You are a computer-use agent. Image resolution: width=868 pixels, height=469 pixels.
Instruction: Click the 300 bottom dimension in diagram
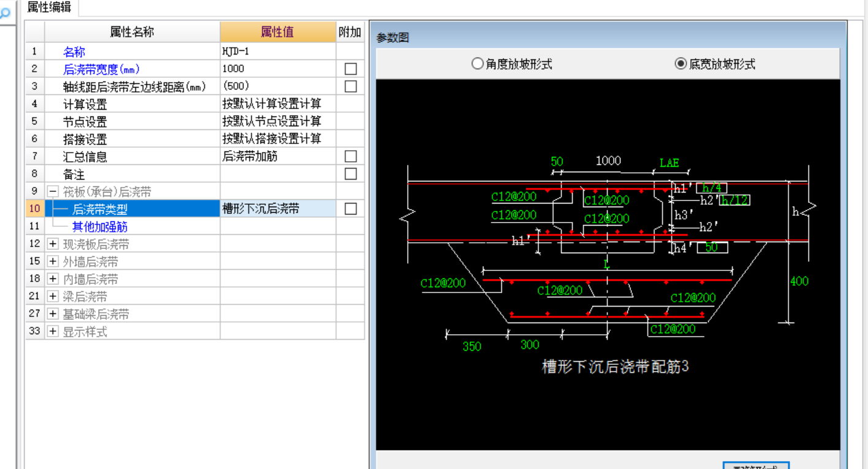tap(530, 345)
